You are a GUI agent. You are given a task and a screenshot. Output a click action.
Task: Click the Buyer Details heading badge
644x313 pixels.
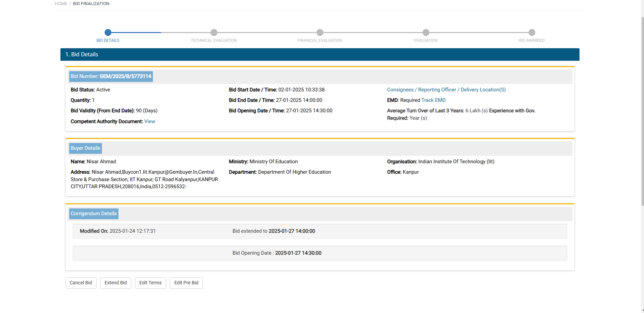[85, 148]
